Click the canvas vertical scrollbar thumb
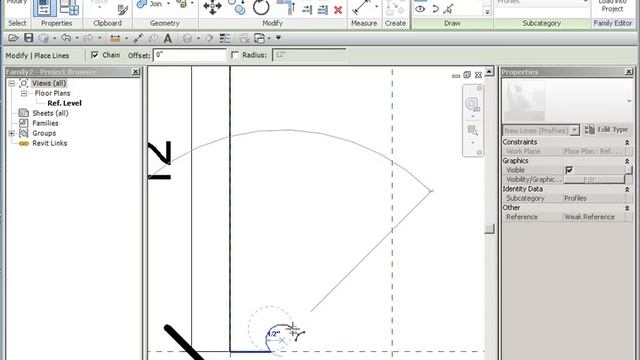The height and width of the screenshot is (360, 640). [489, 229]
